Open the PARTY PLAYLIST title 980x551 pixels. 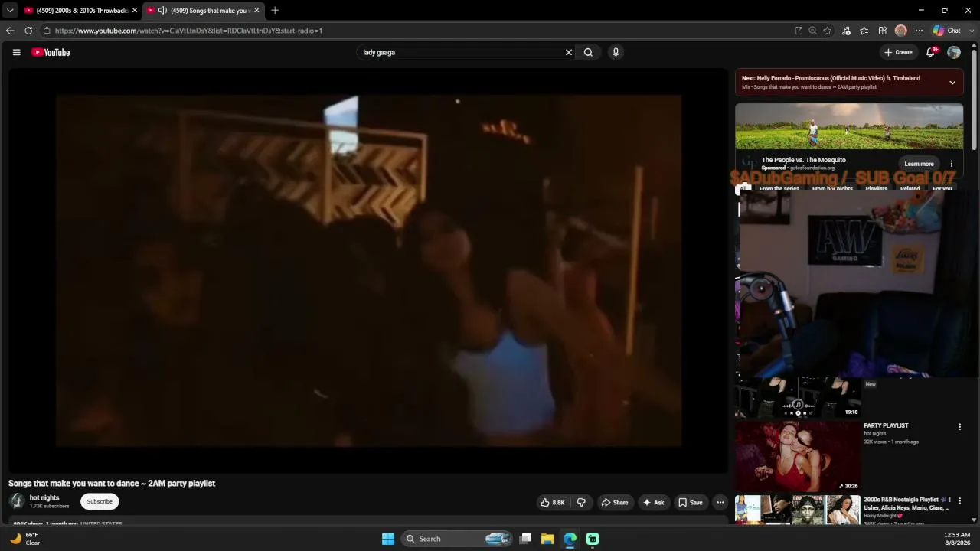point(886,425)
